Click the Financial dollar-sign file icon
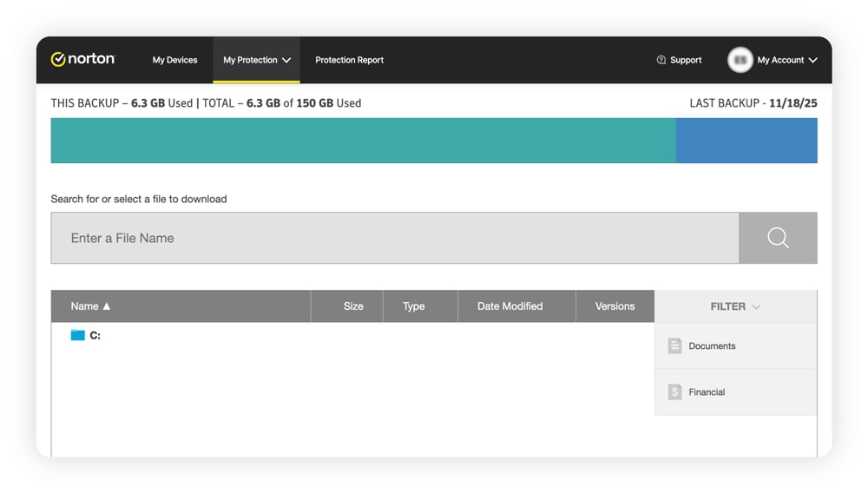868x493 pixels. [x=674, y=391]
